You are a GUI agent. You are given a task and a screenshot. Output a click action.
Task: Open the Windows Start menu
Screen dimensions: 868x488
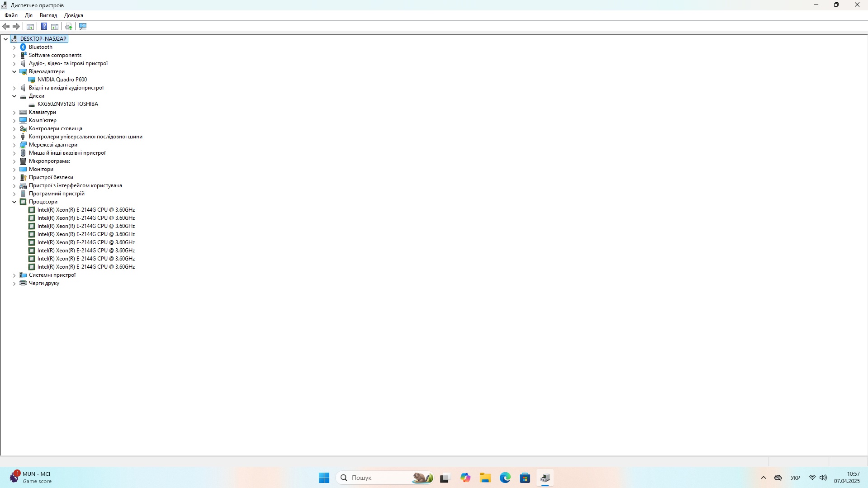[x=324, y=478]
